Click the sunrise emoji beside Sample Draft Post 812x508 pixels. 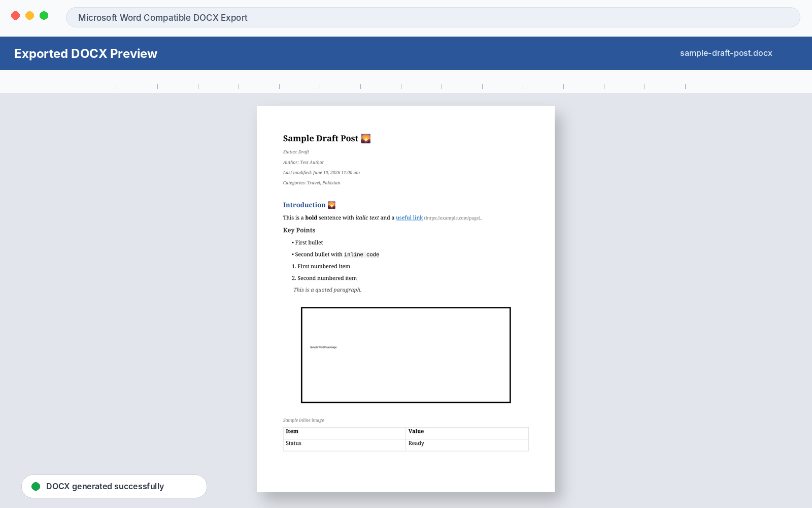click(366, 139)
